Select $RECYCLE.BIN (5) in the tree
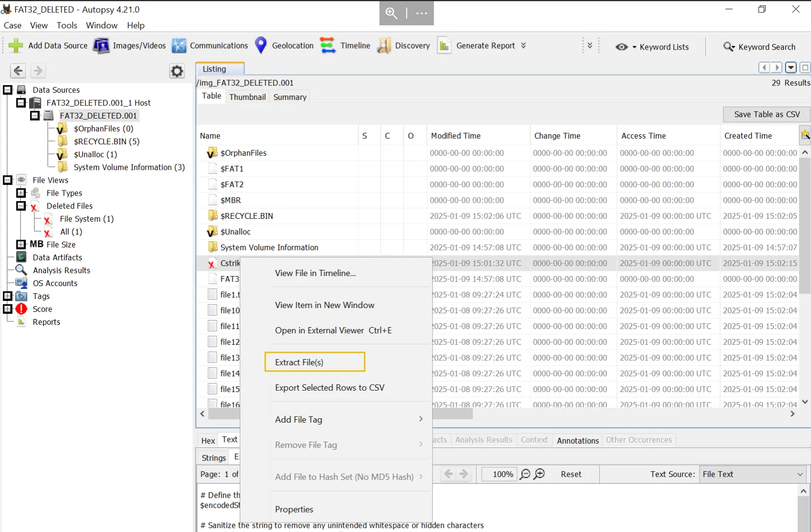 107,141
